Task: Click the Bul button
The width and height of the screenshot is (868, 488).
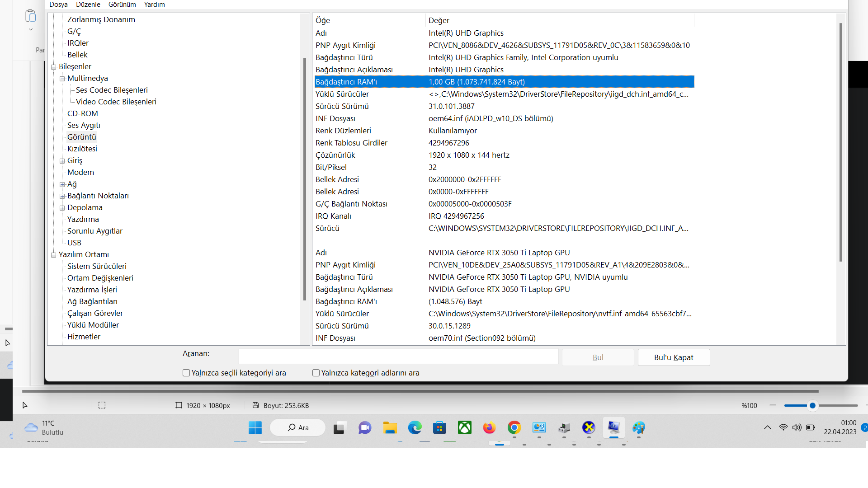Action: 598,357
